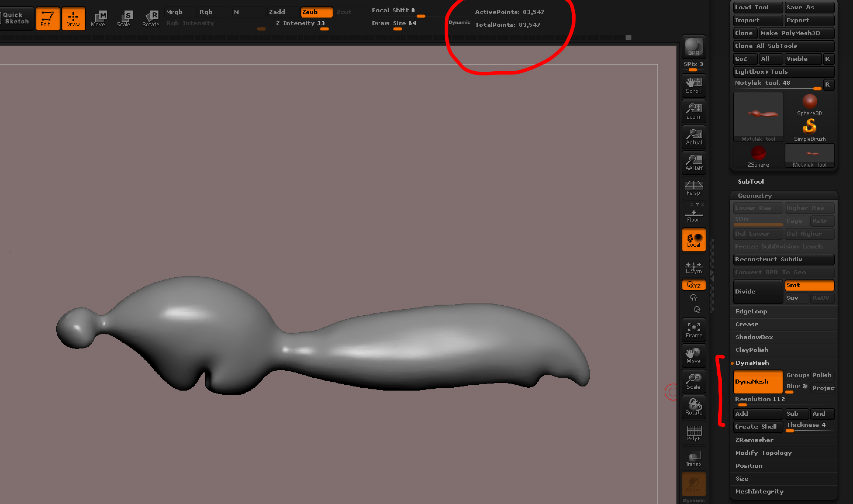The width and height of the screenshot is (853, 504).
Task: Click the AAHalf view icon
Action: click(x=693, y=162)
